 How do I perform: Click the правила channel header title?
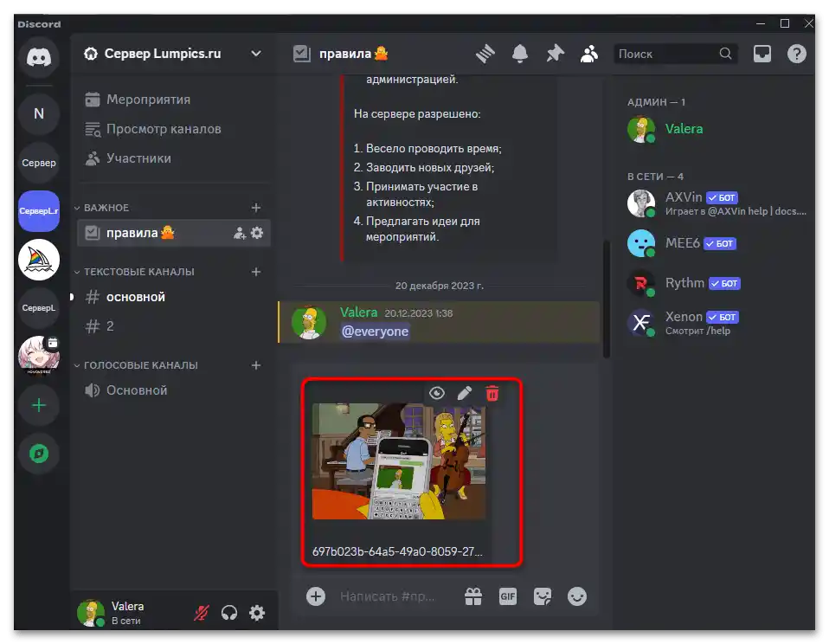click(354, 54)
